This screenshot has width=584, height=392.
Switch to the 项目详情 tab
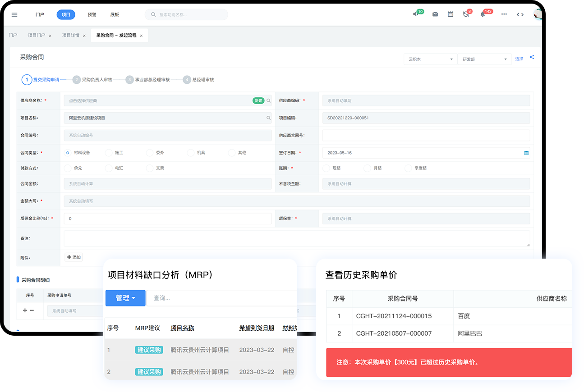(70, 35)
